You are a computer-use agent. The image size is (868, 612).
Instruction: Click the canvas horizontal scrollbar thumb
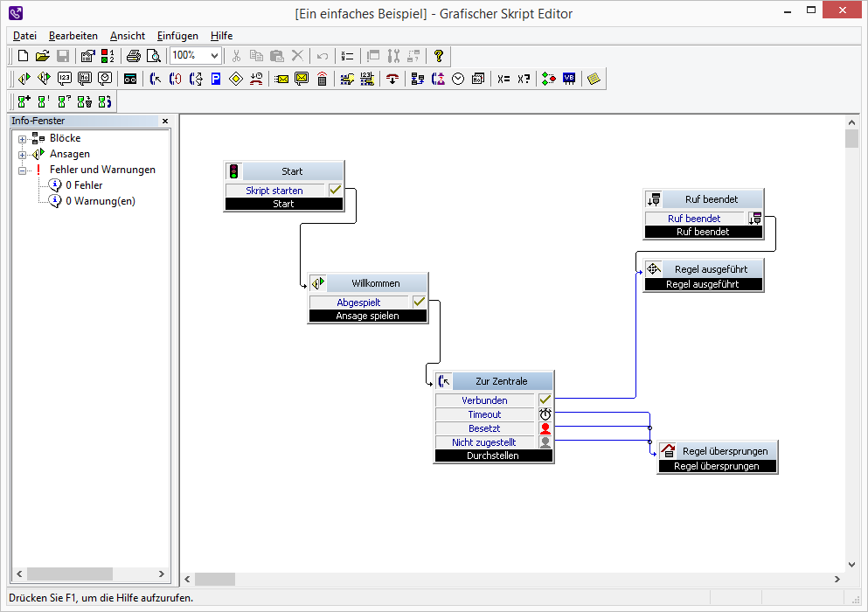coord(215,579)
